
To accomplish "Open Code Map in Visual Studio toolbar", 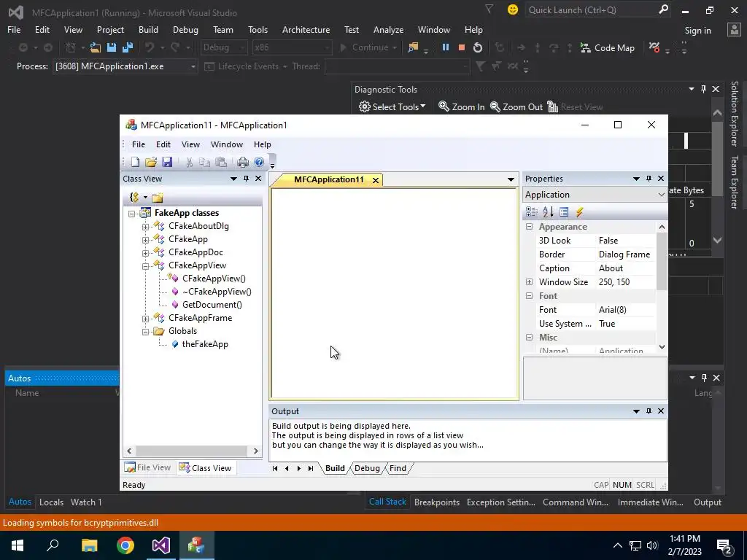I will tap(608, 47).
